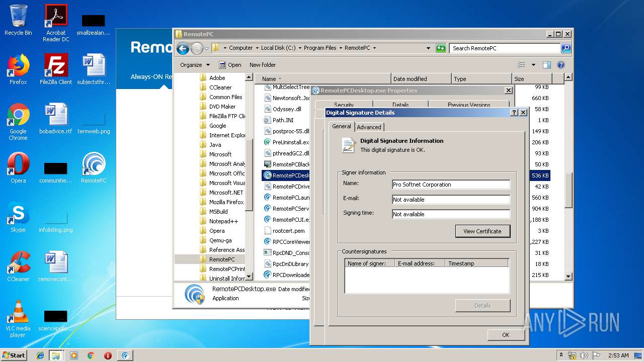Expand the Program Files breadcrumb arrow
Screen dimensions: 644x362
pos(340,48)
